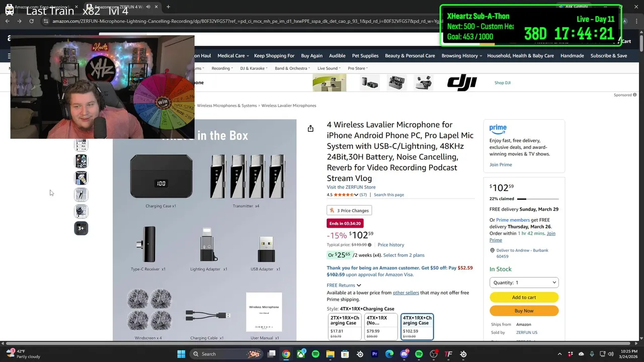Select 4TX+1RX (No...) style for $79.99
The image size is (644, 362).
pos(380,326)
